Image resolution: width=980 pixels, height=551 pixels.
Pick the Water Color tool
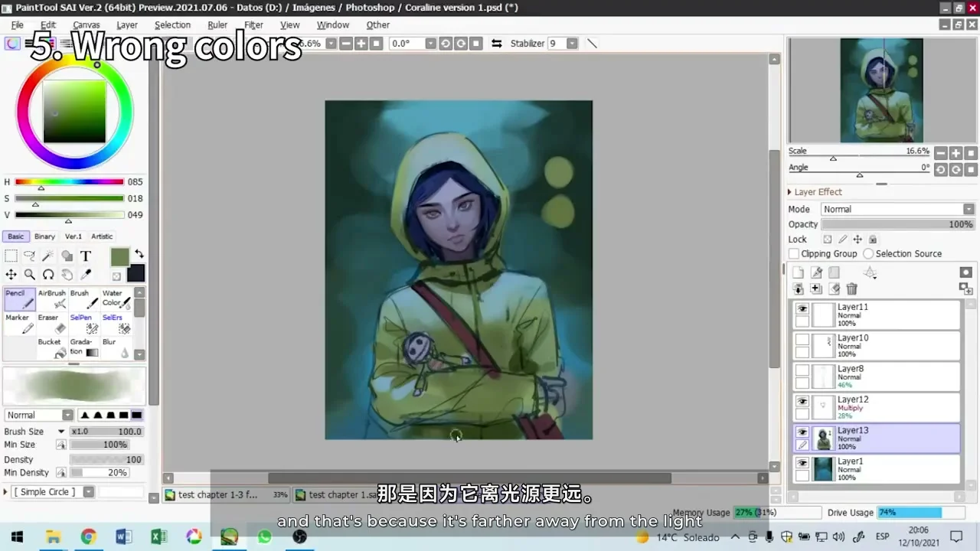coord(116,299)
